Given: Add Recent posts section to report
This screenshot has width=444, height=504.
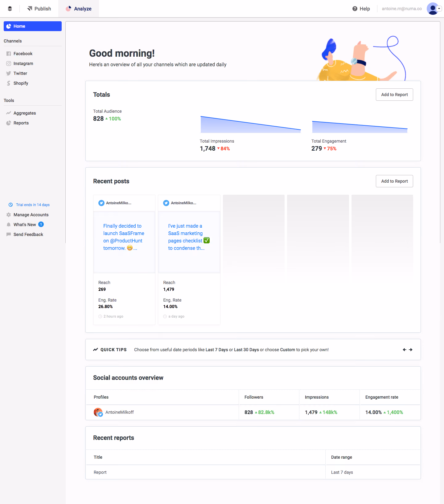Looking at the screenshot, I should (394, 181).
